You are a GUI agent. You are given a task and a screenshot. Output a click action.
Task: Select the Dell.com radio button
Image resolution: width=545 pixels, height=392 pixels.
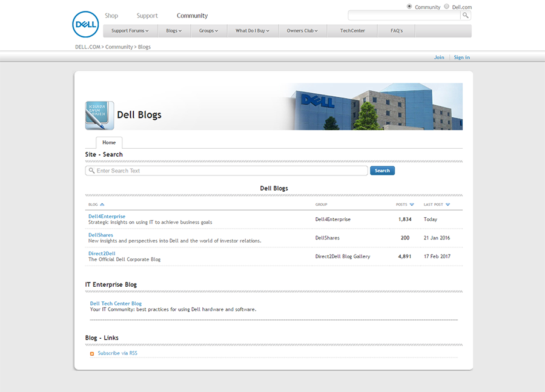447,7
